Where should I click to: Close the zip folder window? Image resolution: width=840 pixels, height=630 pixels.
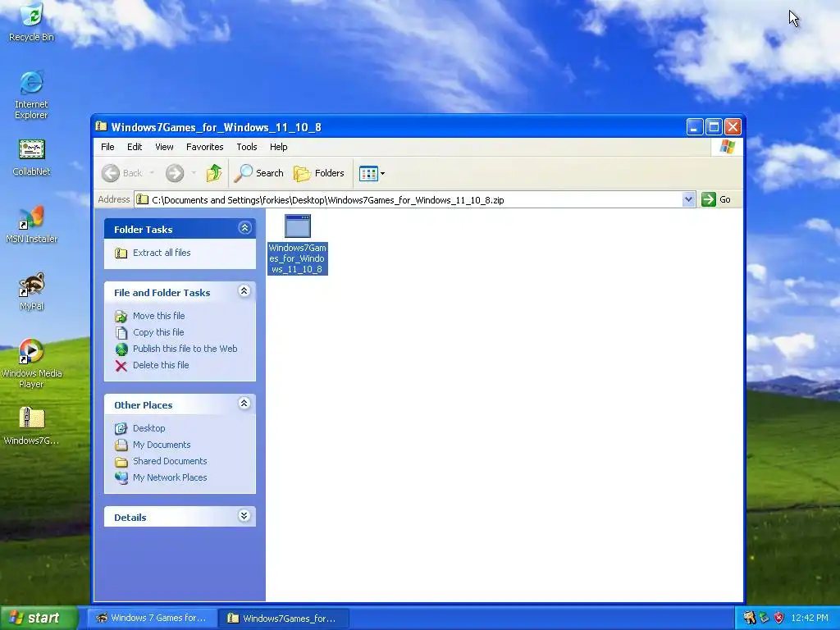tap(733, 127)
